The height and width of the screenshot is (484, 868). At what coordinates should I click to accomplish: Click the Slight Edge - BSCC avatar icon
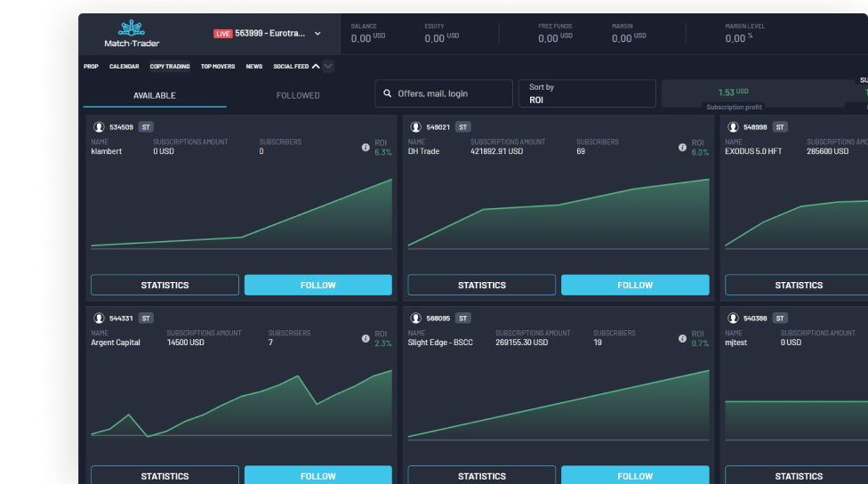[x=415, y=319]
